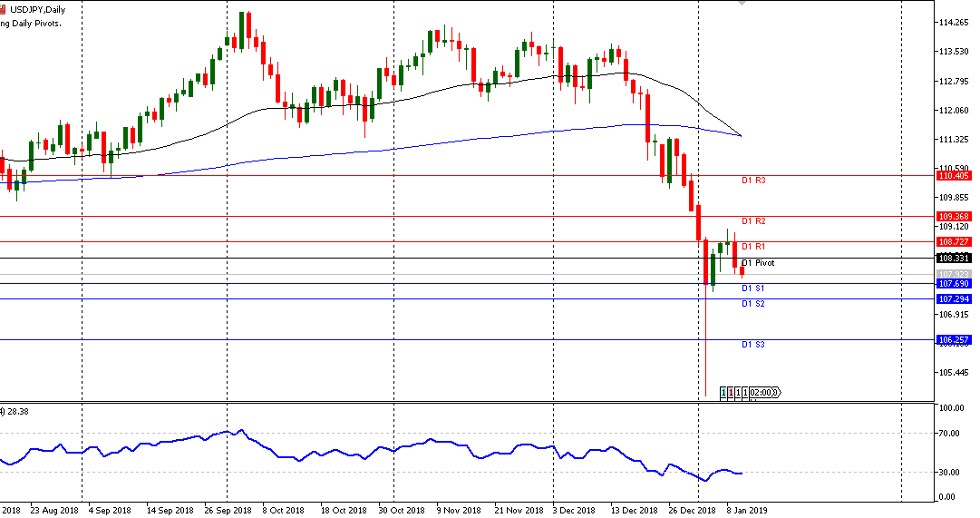Click the 26 Sep 2018 date label
Viewport: 980px width, 518px height.
228,511
